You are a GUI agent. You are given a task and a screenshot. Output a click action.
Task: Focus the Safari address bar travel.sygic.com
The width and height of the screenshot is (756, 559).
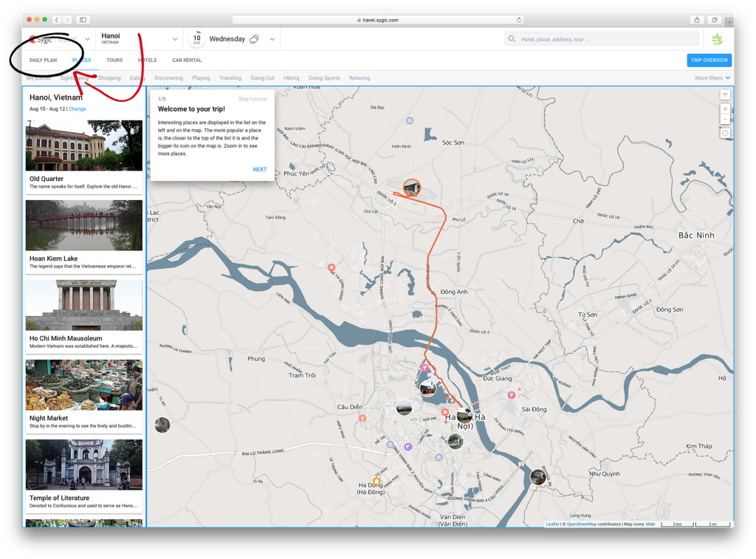click(x=377, y=20)
